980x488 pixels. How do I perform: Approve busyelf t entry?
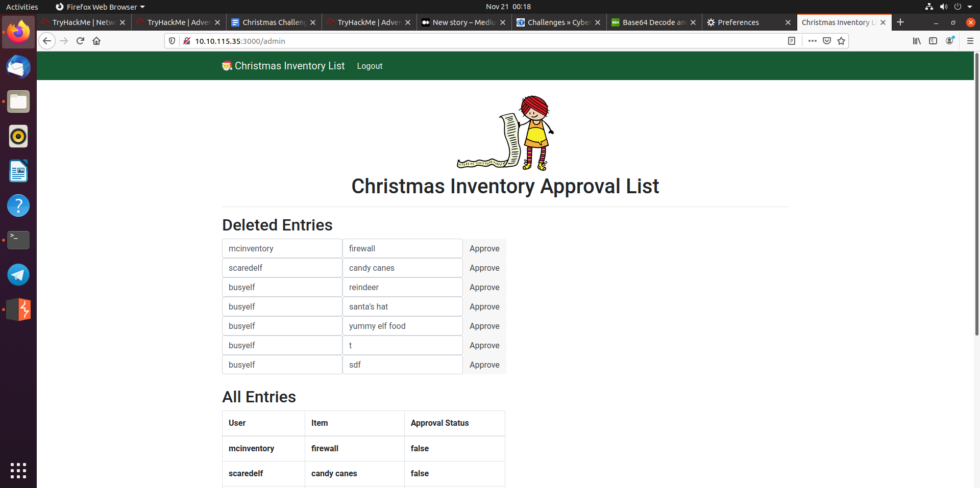point(484,345)
